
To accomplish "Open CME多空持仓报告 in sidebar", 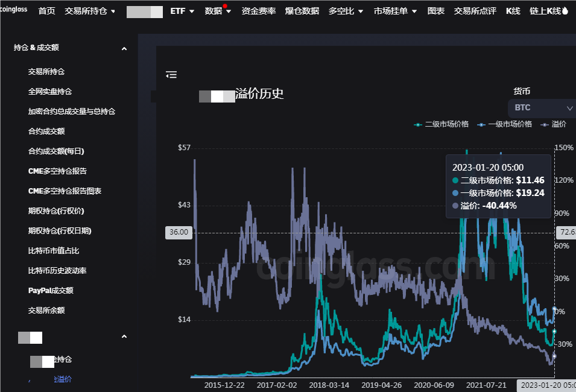I will point(57,171).
